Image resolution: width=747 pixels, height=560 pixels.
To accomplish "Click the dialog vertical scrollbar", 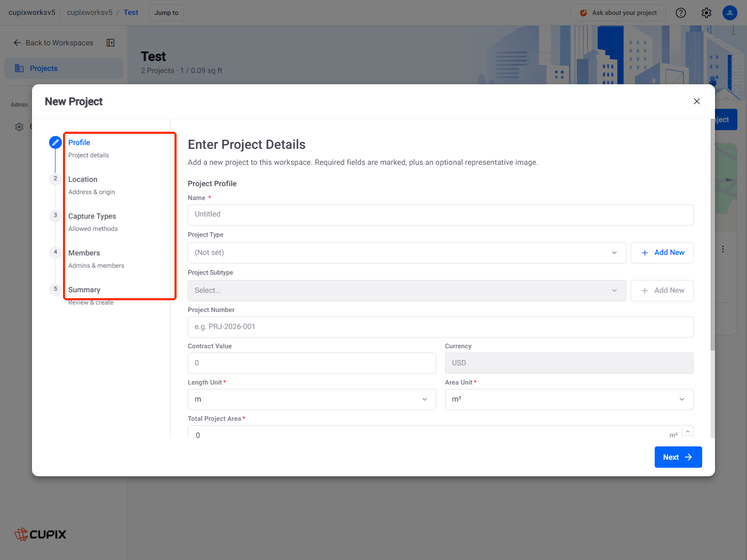I will coord(712,235).
